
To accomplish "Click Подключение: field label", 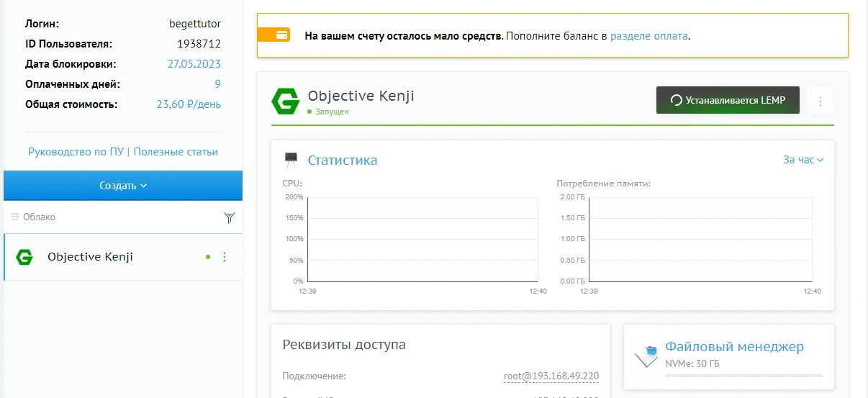I will tap(315, 376).
